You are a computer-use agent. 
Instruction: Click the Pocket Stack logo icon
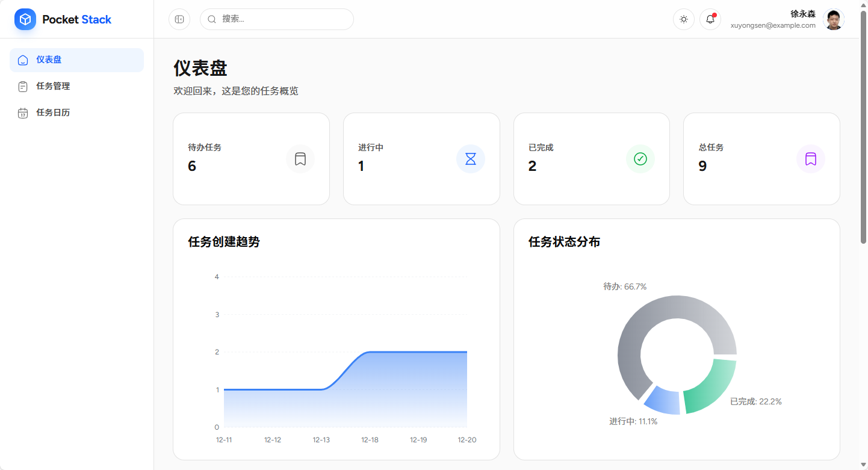(x=25, y=19)
